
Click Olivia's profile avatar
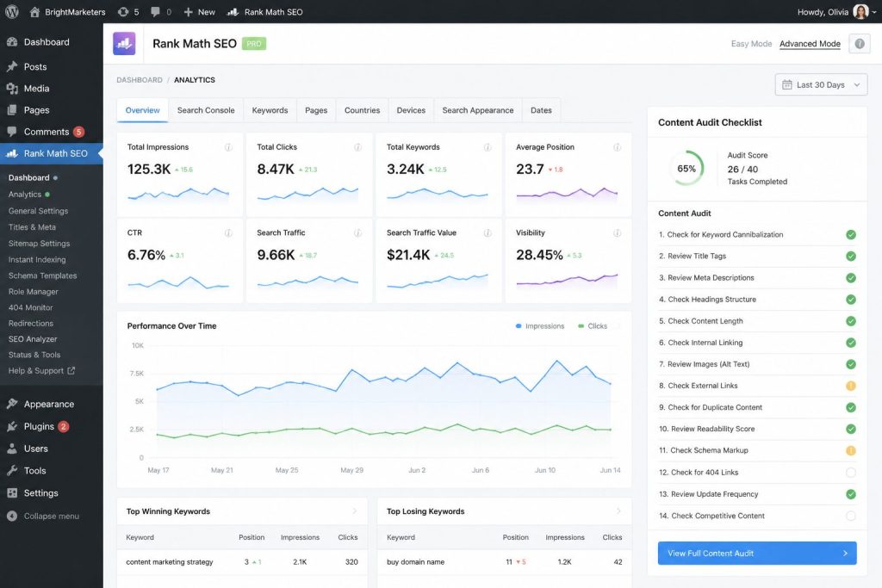(860, 12)
